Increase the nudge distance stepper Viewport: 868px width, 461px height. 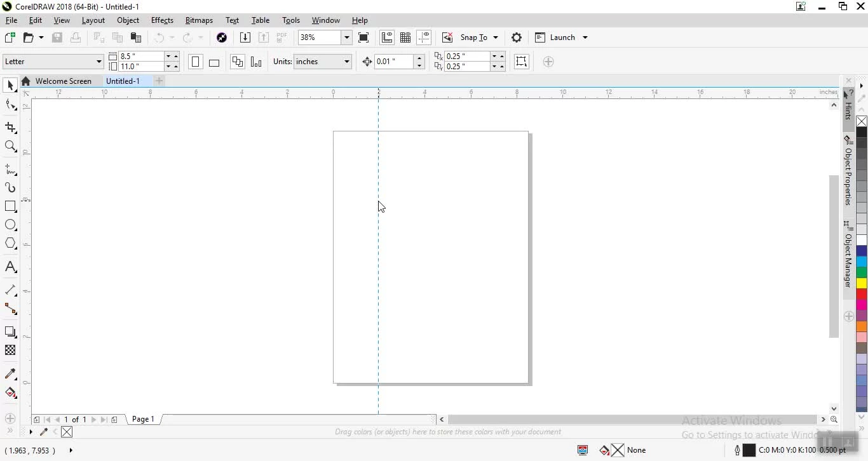click(419, 58)
